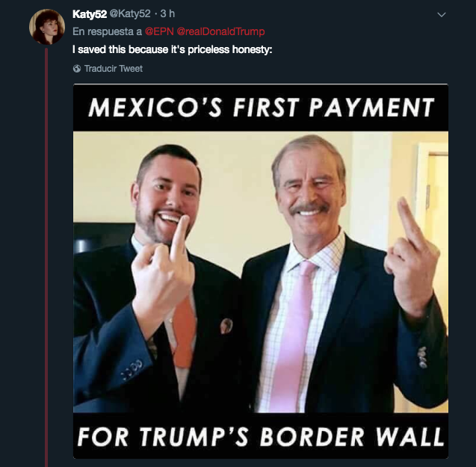
Task: Click Traducir Tweet to translate
Action: click(114, 69)
